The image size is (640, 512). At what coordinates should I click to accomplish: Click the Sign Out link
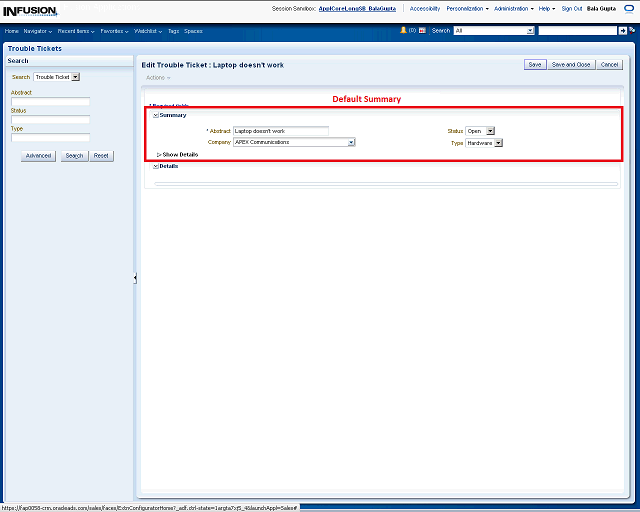tap(572, 8)
